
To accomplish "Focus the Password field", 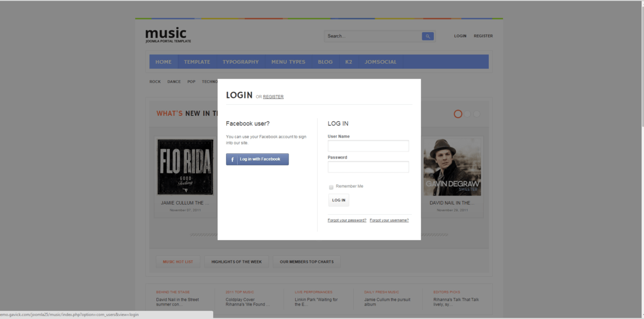I will (368, 167).
